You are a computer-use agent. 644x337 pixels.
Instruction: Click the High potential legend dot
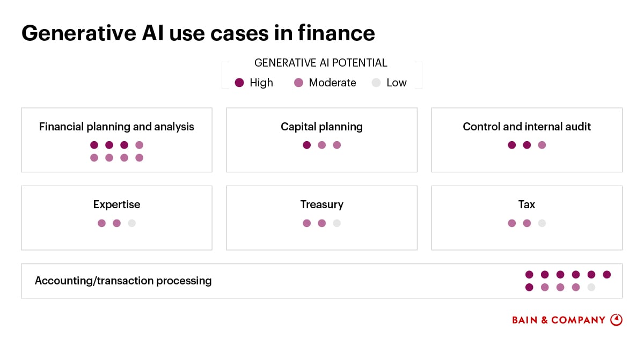240,83
